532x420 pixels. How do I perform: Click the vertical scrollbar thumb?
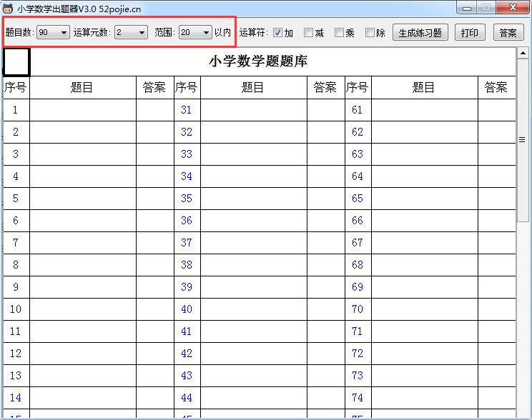point(522,140)
